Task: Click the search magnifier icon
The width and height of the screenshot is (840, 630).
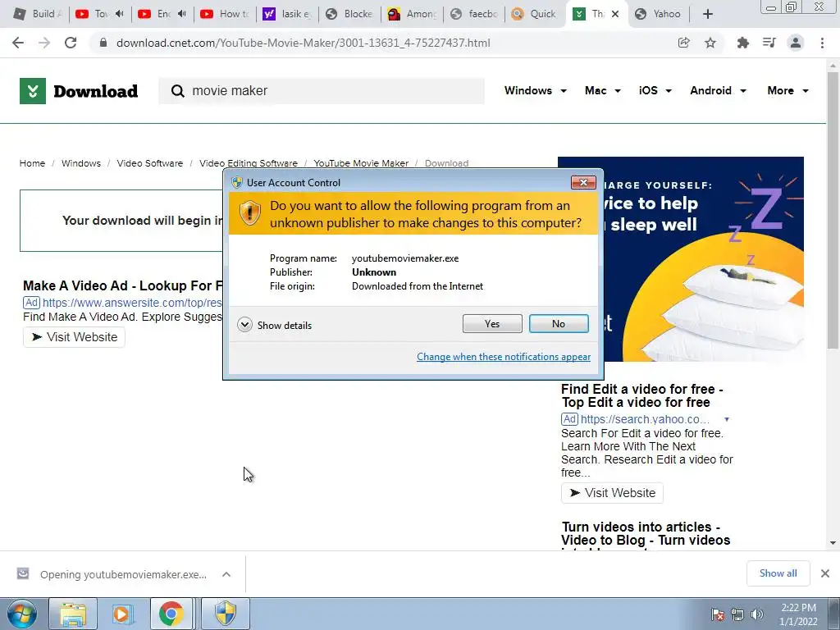Action: [x=177, y=91]
